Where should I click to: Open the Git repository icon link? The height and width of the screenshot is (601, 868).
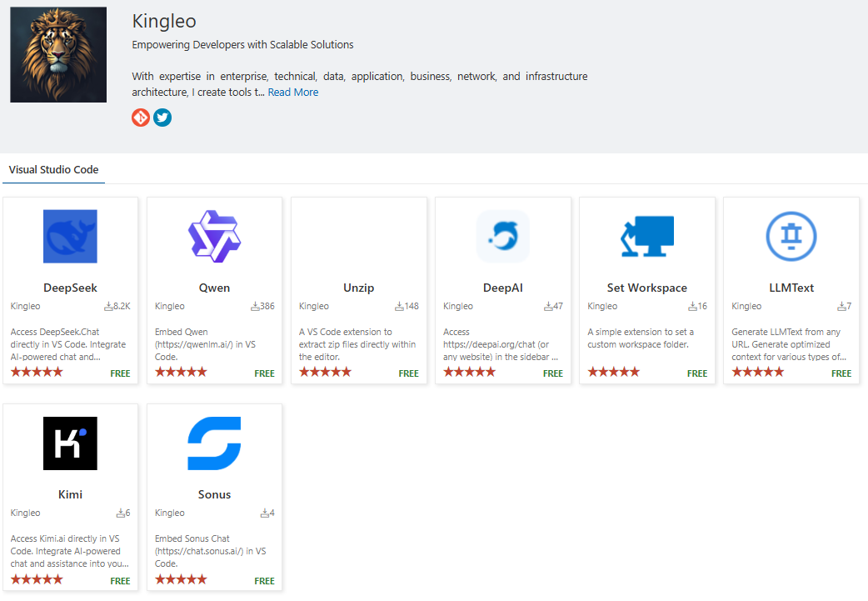pyautogui.click(x=141, y=118)
